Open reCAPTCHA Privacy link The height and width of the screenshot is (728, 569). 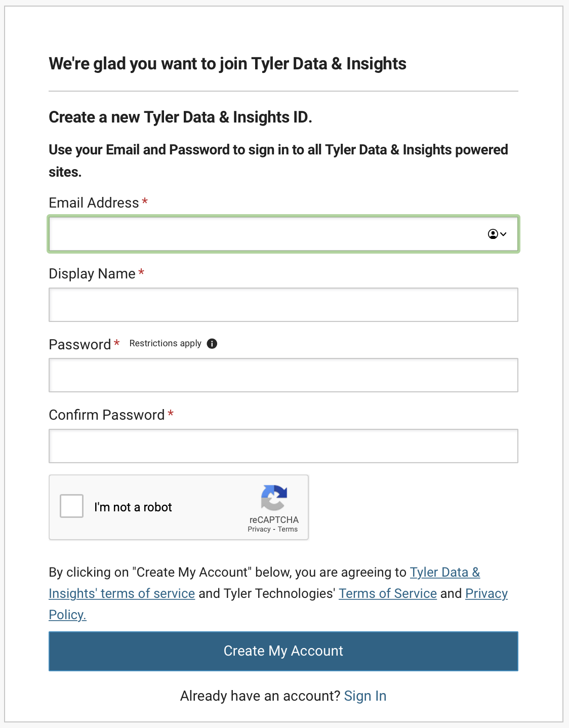point(259,530)
